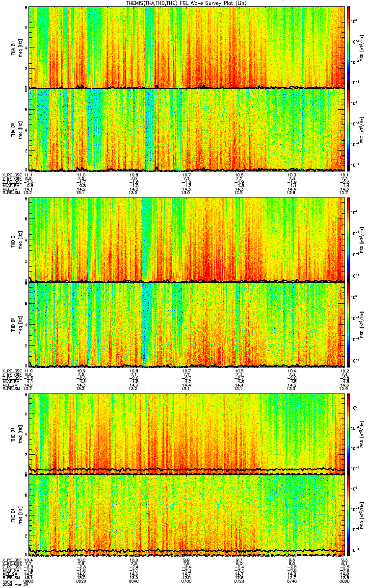Click the 'THD B⊥ freq [Hz]' axis label
Viewport: 368px width, 588px height.
coord(16,240)
